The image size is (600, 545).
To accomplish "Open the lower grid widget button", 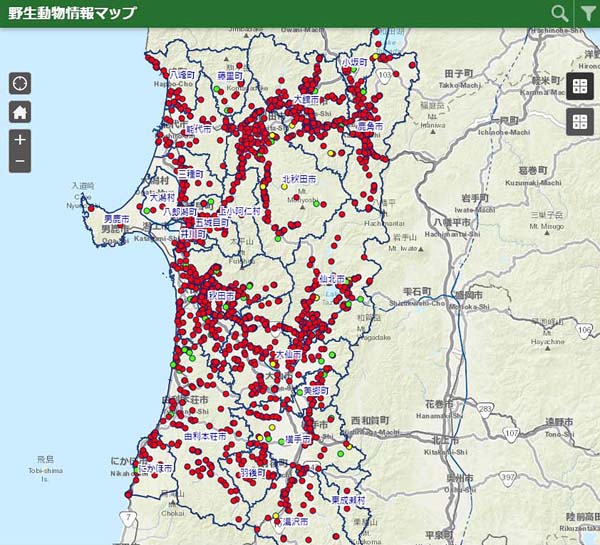I will tap(579, 122).
